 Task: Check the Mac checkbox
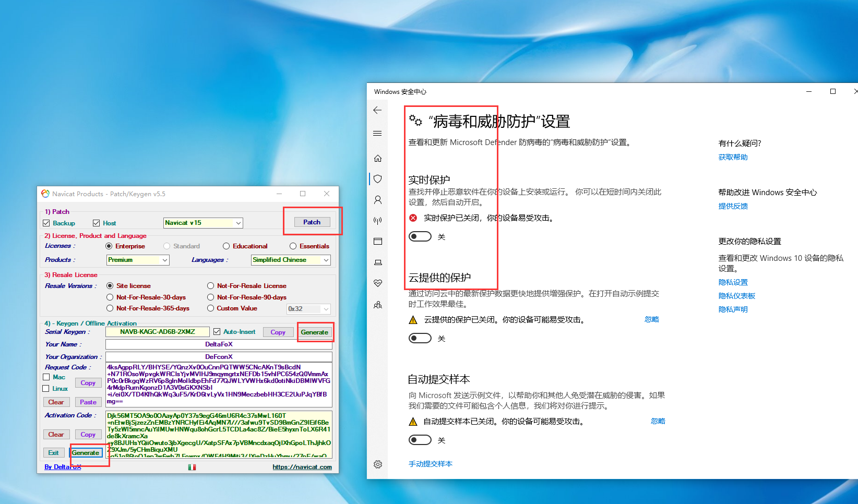click(46, 377)
